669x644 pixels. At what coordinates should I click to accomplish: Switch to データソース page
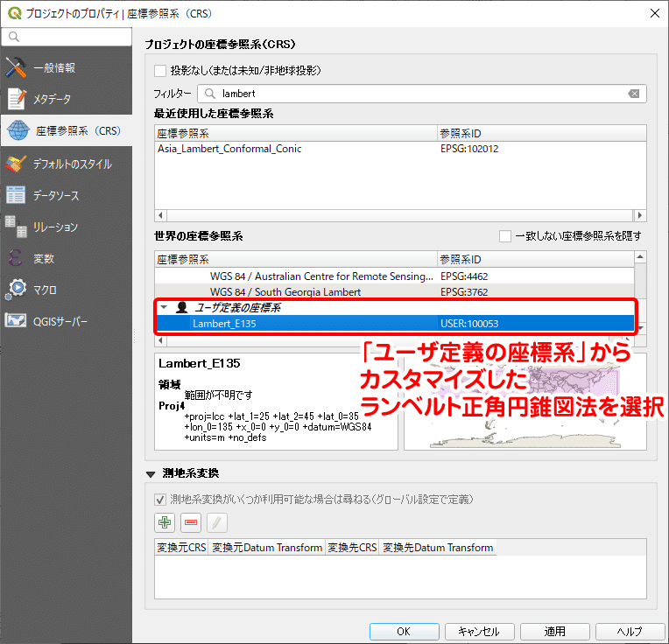click(67, 195)
